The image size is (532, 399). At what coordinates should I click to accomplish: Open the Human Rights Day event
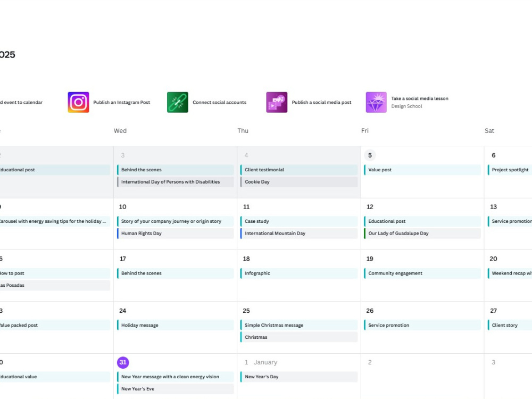coord(176,234)
